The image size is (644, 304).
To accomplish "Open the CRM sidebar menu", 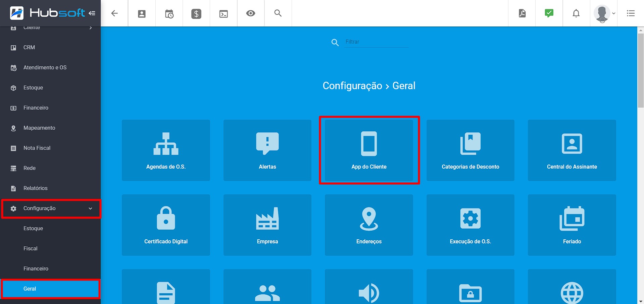I will pos(50,48).
